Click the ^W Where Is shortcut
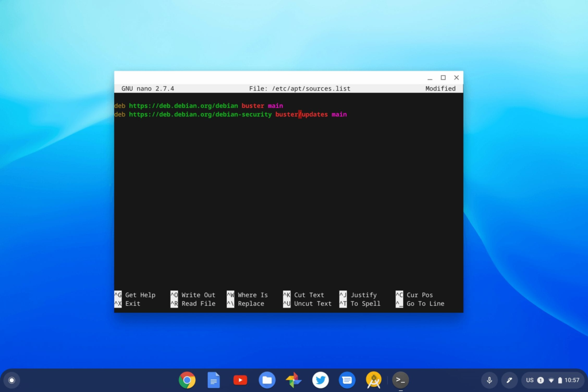 point(247,294)
